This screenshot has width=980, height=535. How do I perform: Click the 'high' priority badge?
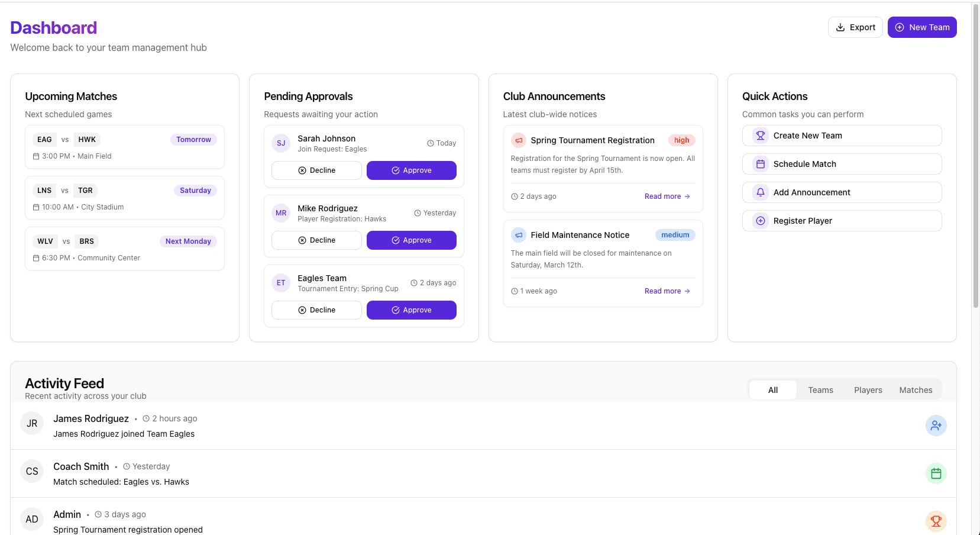[x=681, y=140]
